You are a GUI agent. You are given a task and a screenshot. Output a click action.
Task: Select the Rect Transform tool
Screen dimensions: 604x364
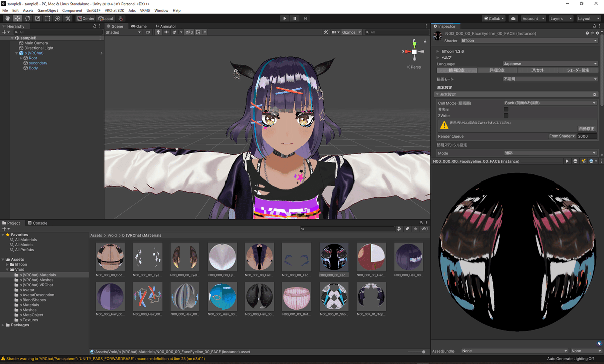[48, 18]
